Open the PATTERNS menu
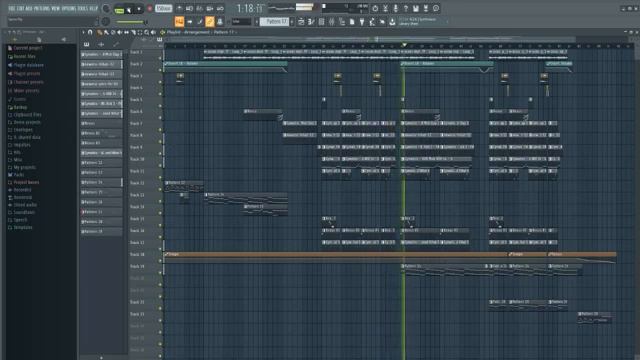Viewport: 640px width, 360px height. pos(42,9)
